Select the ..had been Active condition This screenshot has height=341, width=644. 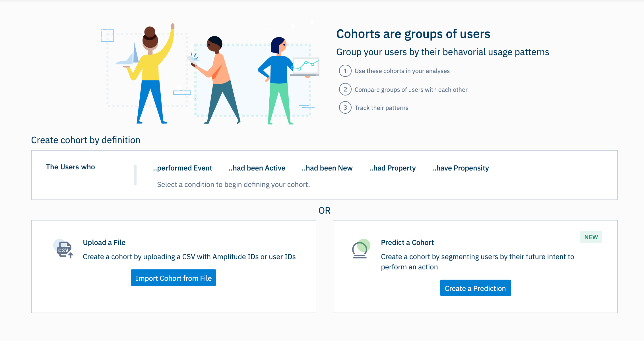pyautogui.click(x=257, y=168)
